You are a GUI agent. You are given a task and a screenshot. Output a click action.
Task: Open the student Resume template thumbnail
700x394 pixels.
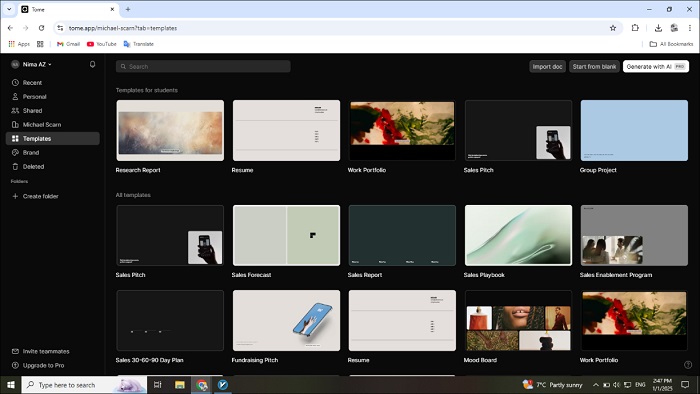pyautogui.click(x=286, y=130)
